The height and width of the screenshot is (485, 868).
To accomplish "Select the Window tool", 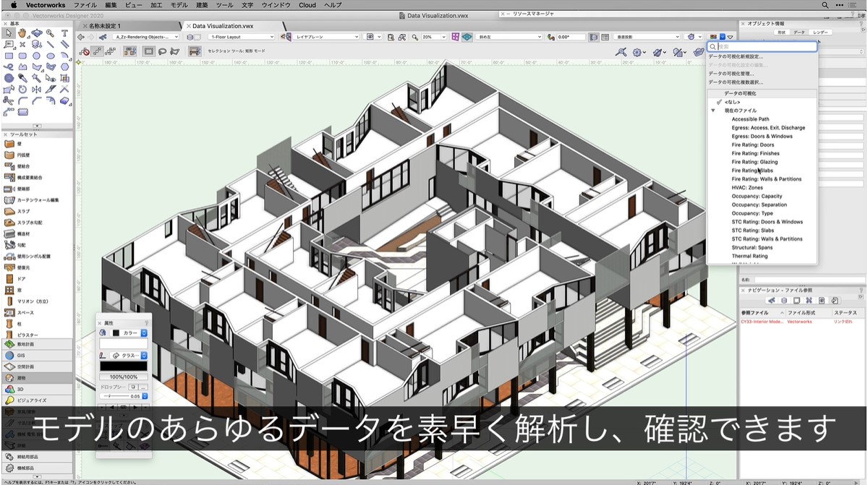I will pyautogui.click(x=36, y=290).
